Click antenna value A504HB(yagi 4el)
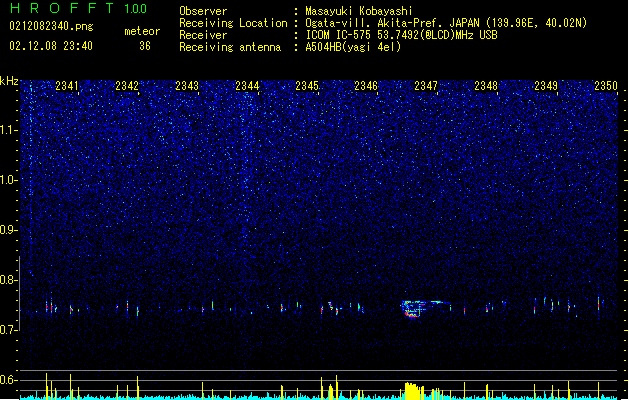The height and width of the screenshot is (400, 629). click(353, 47)
